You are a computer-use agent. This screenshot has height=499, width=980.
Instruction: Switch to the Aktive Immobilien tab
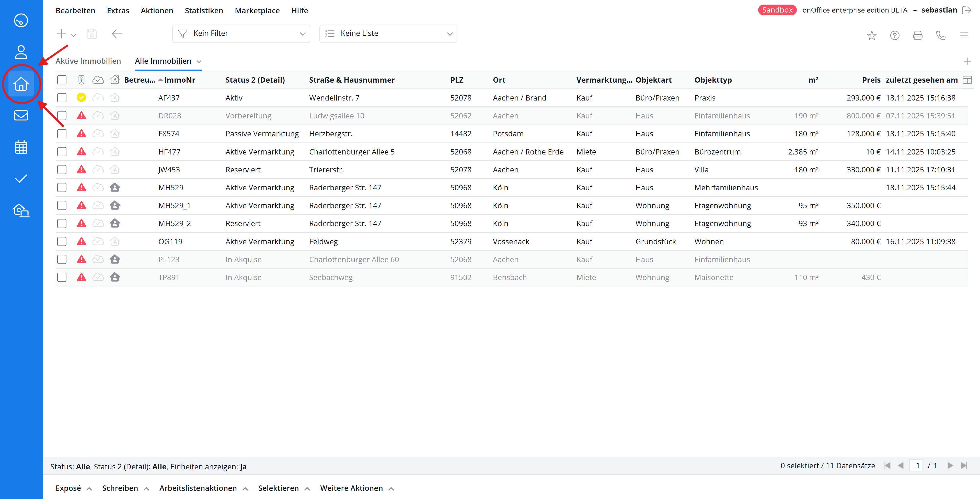click(88, 61)
